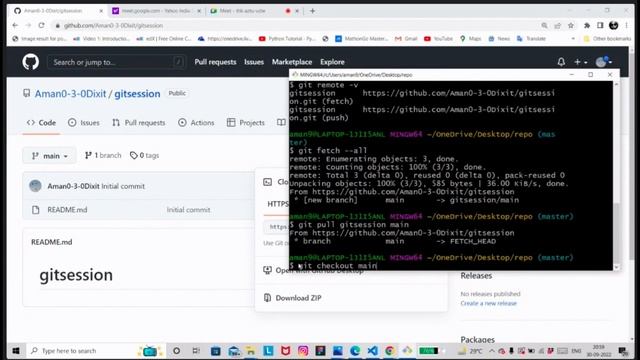This screenshot has width=640, height=360.
Task: Open the Gmail bookmark
Action: click(x=406, y=39)
